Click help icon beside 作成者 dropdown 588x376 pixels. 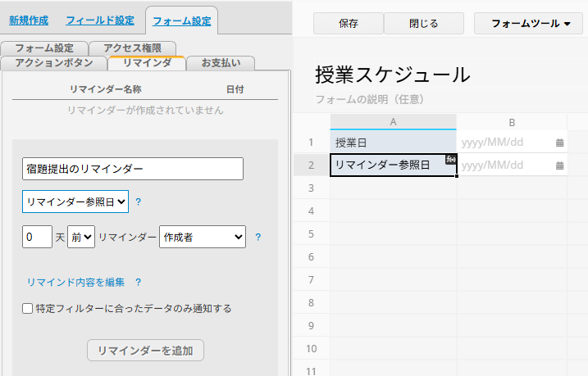(x=258, y=238)
